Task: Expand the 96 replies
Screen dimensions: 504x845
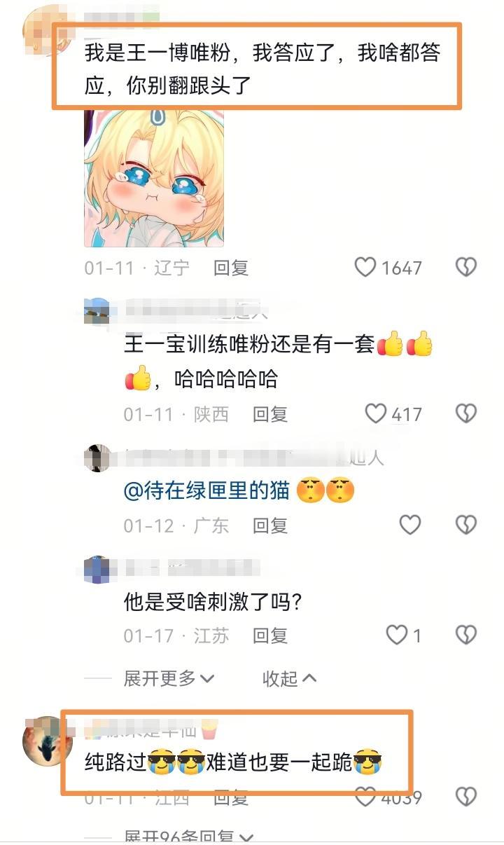Action: coord(188,837)
